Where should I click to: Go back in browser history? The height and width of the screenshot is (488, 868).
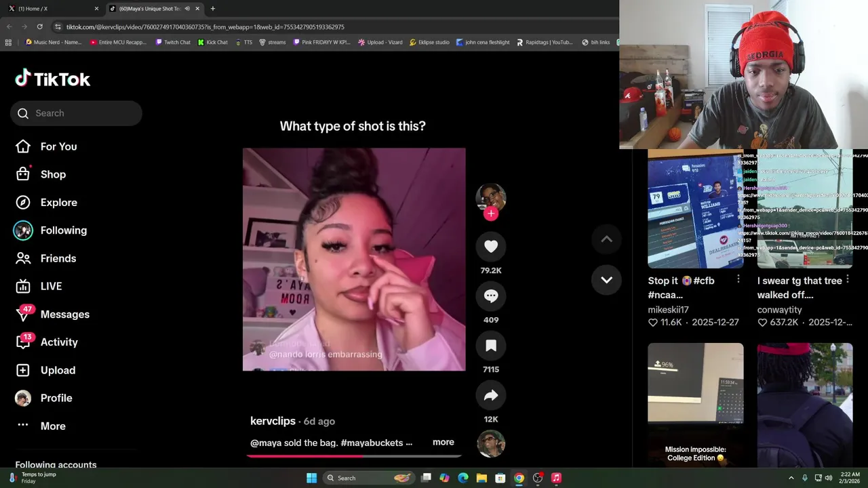click(9, 26)
